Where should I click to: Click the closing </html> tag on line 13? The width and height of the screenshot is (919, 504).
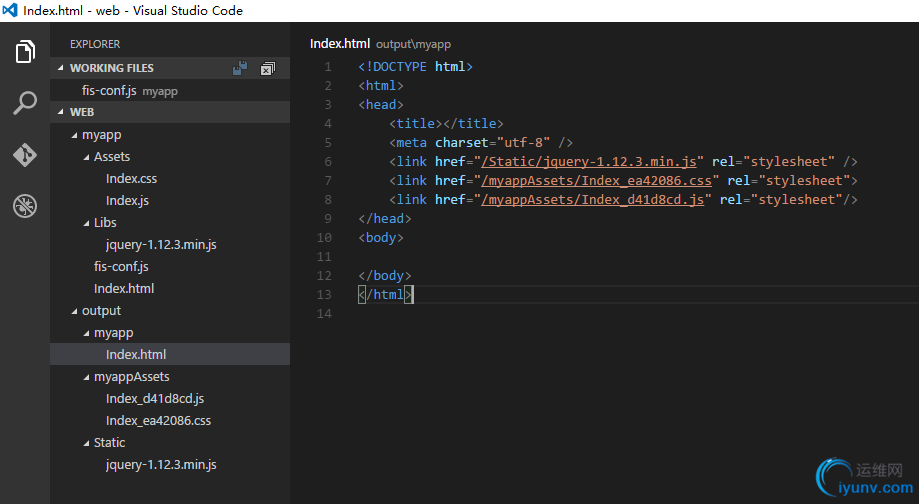coord(386,294)
